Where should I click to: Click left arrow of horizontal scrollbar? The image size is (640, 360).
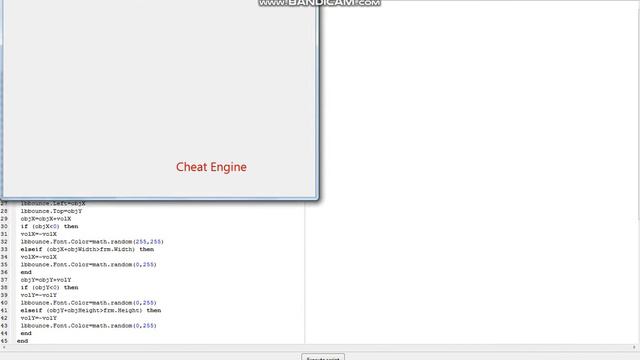(4, 347)
